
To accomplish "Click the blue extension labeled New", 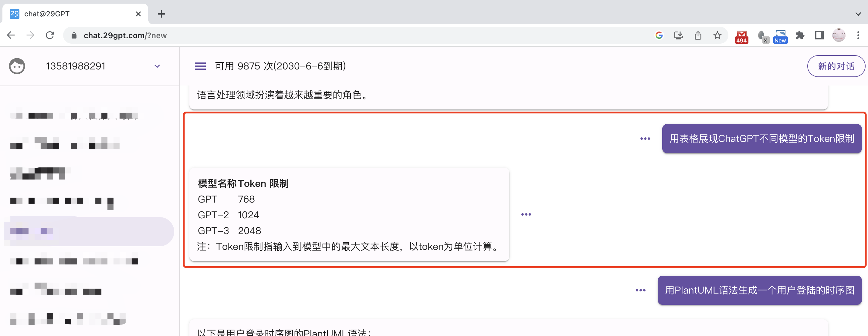I will (x=780, y=36).
